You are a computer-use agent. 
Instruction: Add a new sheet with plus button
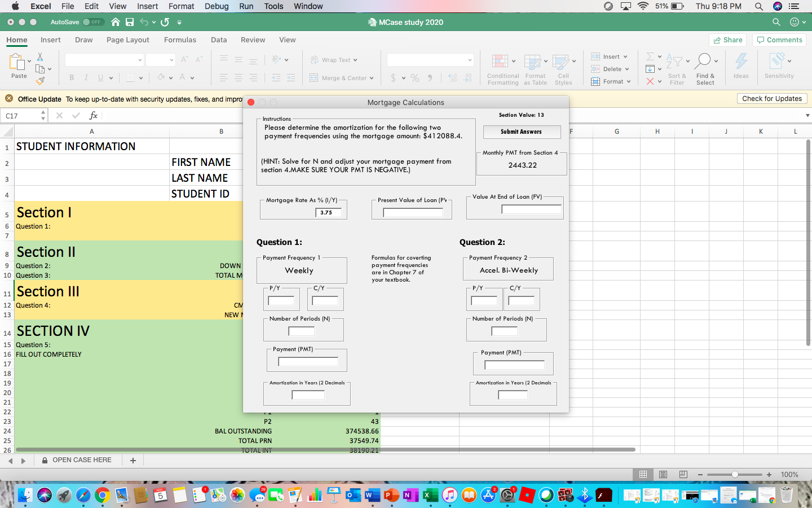pyautogui.click(x=133, y=461)
